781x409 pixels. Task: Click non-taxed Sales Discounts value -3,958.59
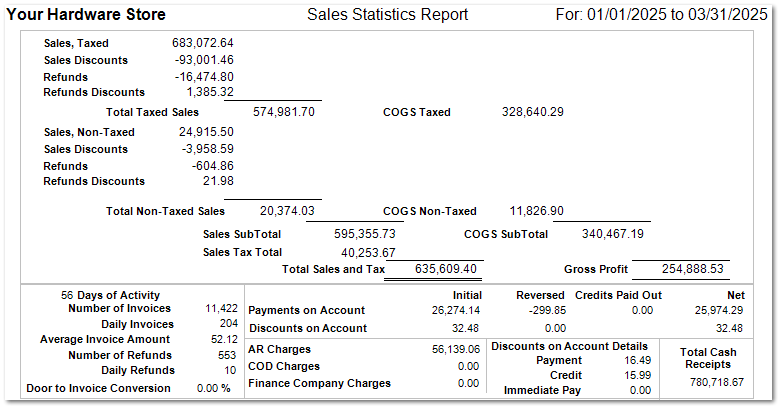(208, 148)
